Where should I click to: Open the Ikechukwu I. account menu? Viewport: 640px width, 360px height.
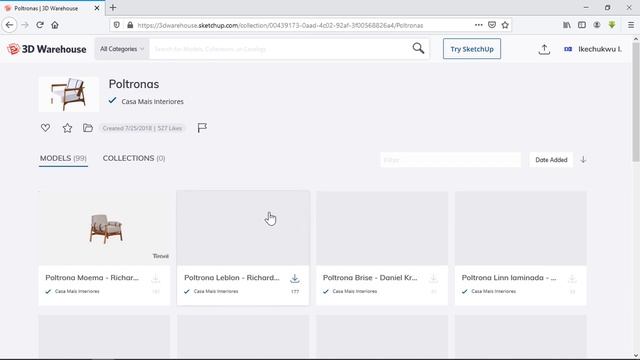click(593, 49)
